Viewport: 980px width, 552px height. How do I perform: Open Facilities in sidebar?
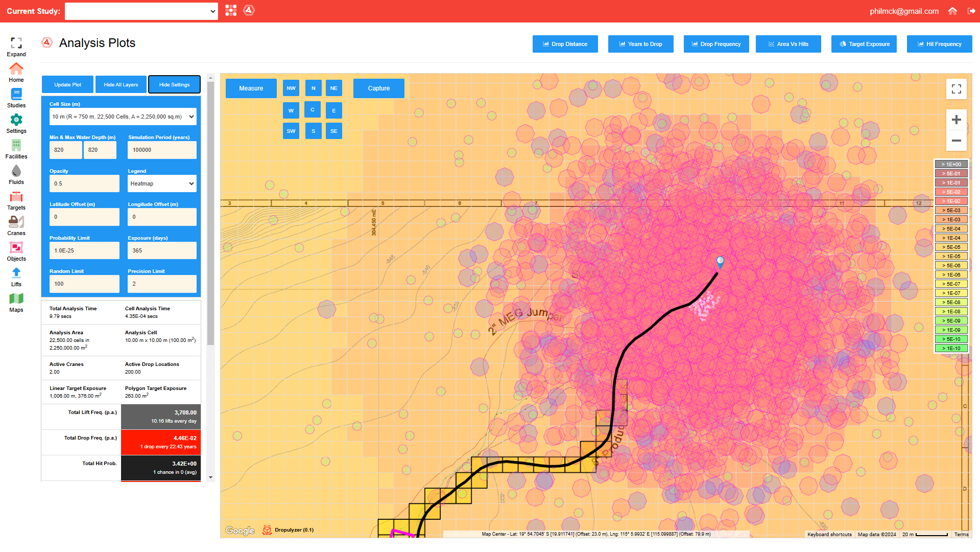[16, 149]
